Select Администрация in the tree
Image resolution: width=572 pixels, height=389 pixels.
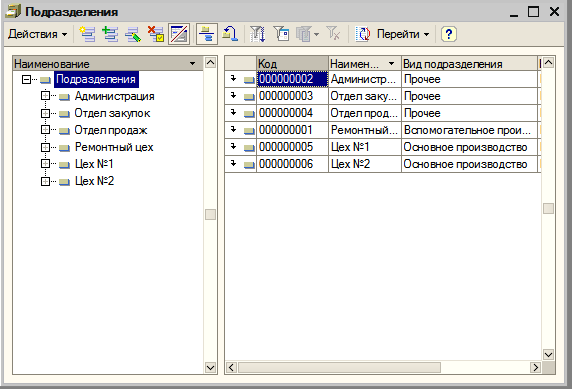pyautogui.click(x=115, y=96)
